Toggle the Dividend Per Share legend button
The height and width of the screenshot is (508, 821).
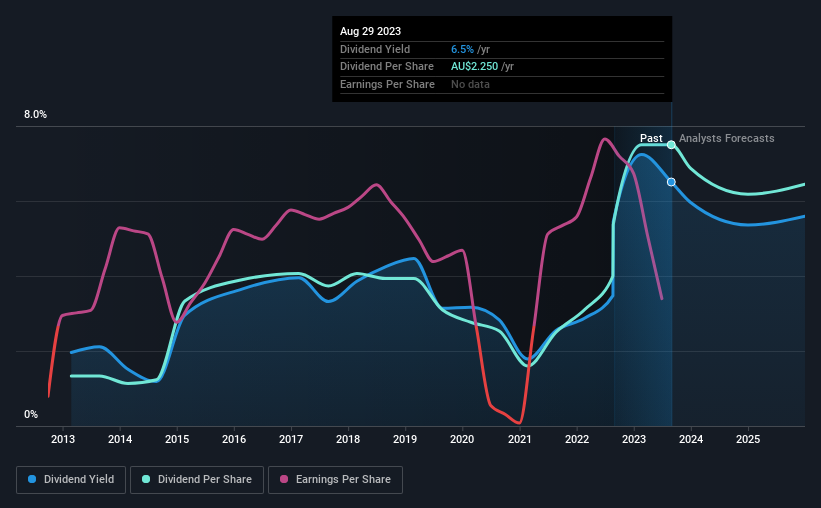[197, 480]
